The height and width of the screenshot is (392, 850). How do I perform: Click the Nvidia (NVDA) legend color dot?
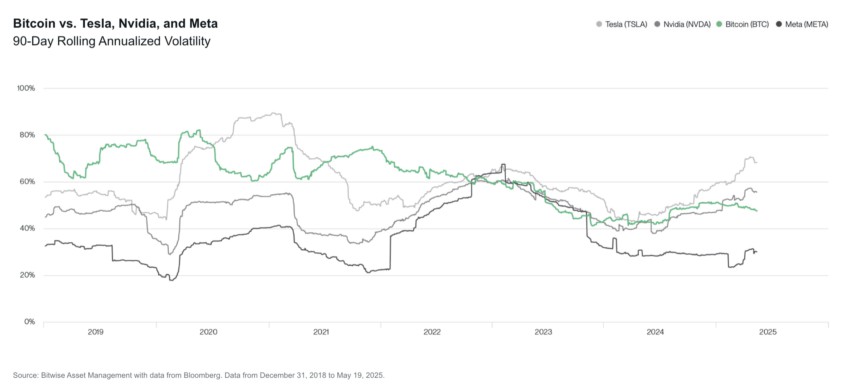(x=656, y=24)
